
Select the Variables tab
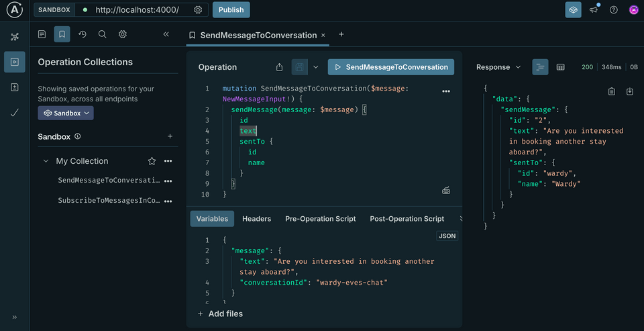coord(212,219)
